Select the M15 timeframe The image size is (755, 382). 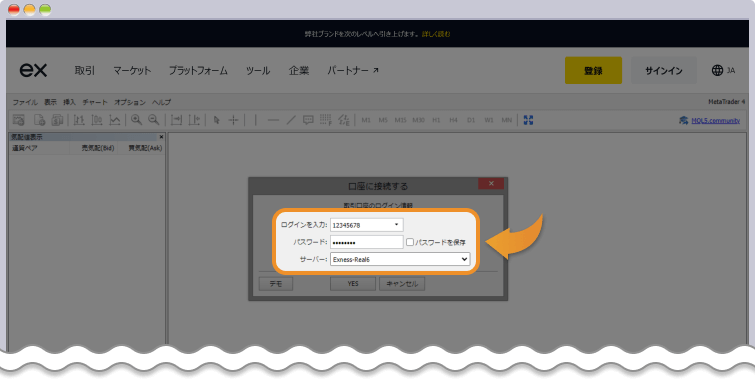400,120
